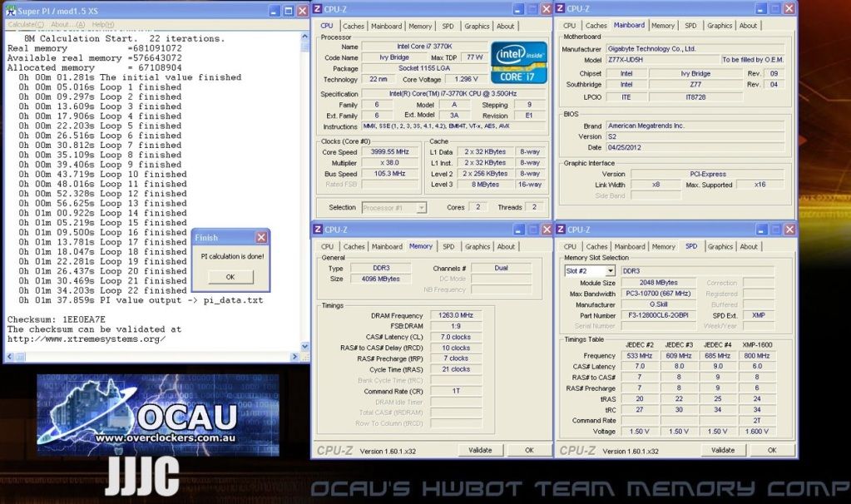851x504 pixels.
Task: Click the BIOS date 04/25/2012 field
Action: (x=695, y=147)
